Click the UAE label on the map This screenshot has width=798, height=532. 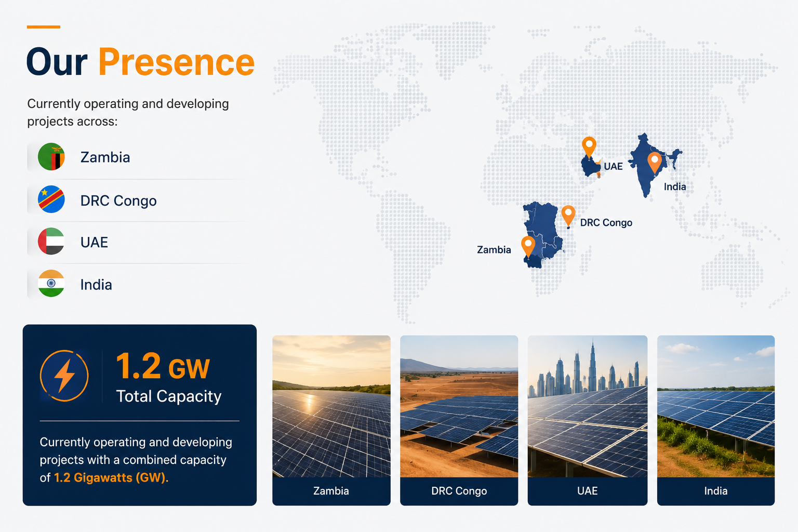click(x=613, y=166)
